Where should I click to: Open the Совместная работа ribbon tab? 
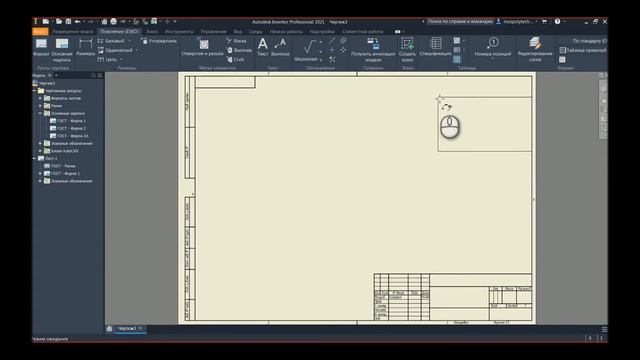click(x=362, y=31)
